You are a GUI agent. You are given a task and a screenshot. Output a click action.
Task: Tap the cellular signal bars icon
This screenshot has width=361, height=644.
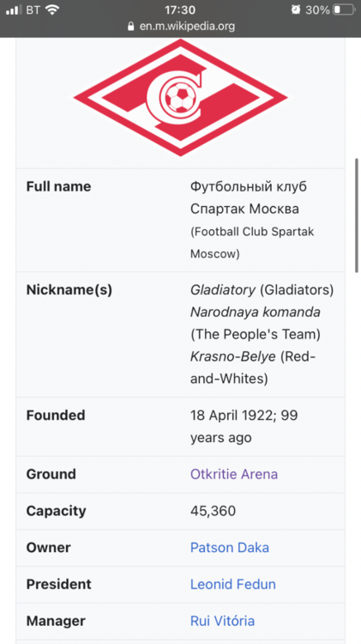pyautogui.click(x=14, y=10)
